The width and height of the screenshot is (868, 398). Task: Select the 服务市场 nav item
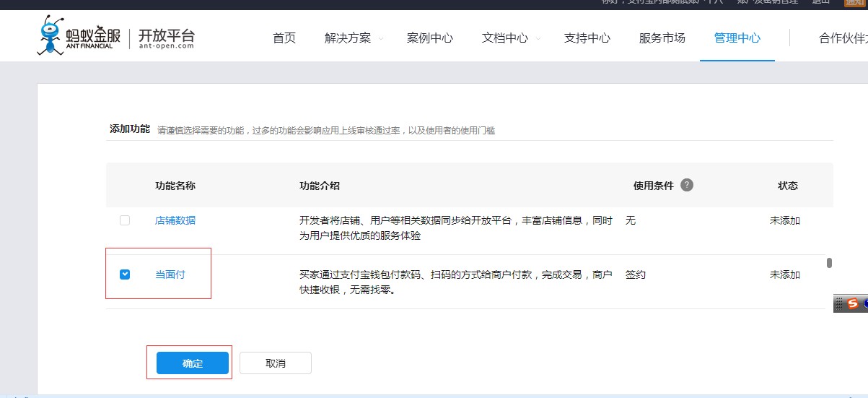pos(662,38)
